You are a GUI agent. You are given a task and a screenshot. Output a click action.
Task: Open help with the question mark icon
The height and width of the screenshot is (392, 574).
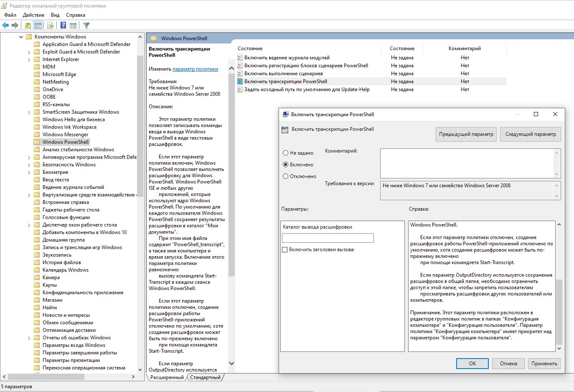63,25
